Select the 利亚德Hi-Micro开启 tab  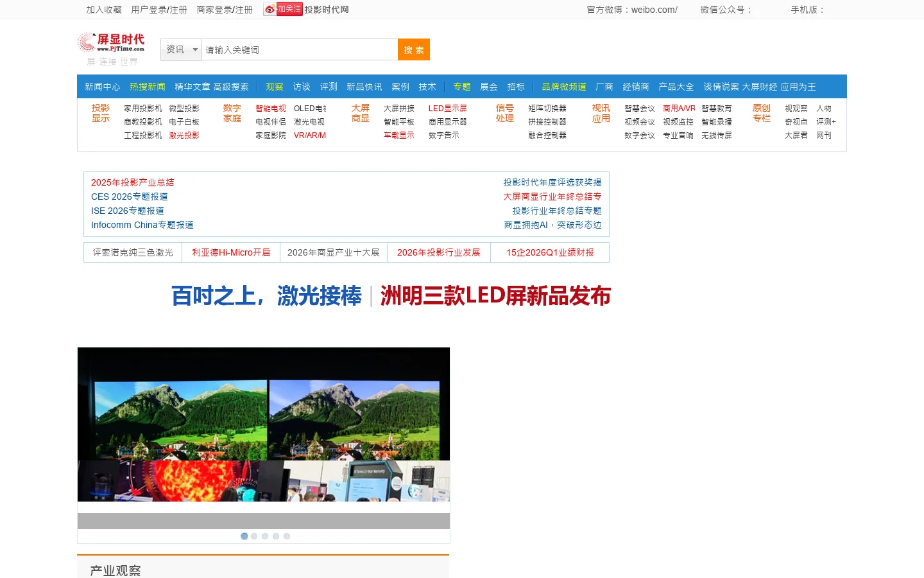(231, 252)
